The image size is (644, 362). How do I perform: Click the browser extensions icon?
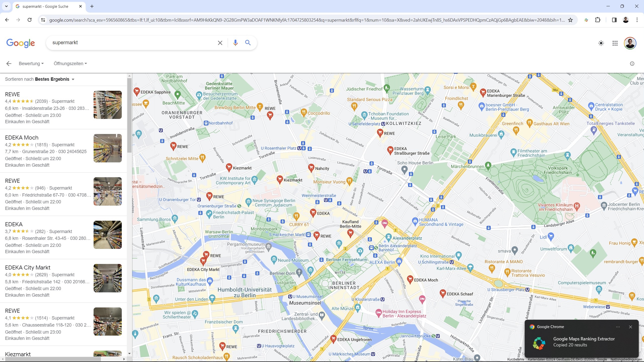(x=597, y=19)
